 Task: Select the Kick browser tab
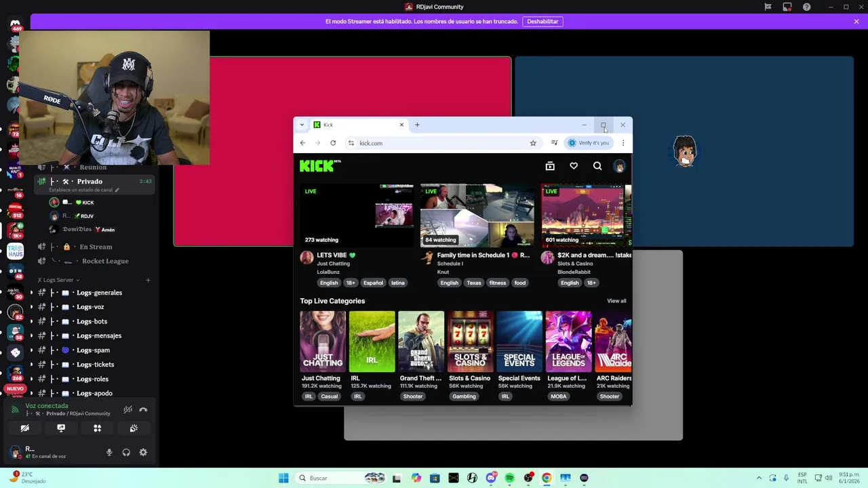pos(358,125)
